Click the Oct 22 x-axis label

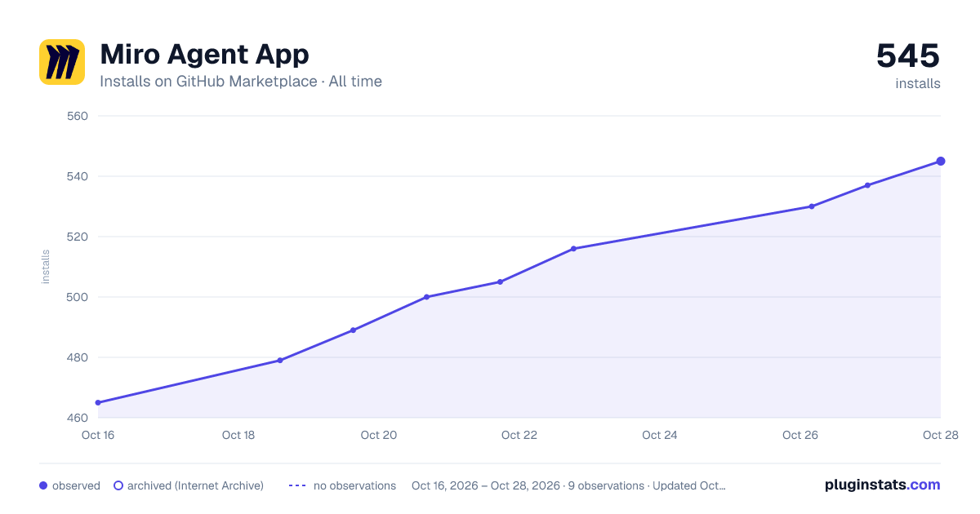click(x=519, y=435)
